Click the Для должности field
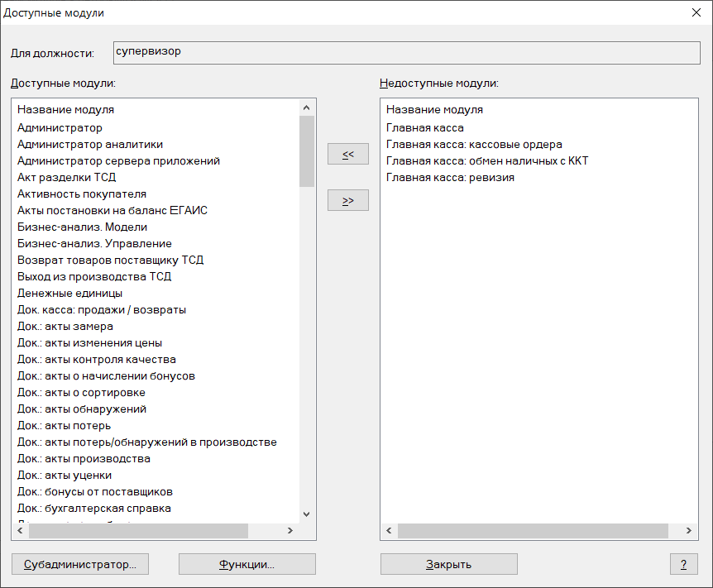713x588 pixels. coord(407,52)
